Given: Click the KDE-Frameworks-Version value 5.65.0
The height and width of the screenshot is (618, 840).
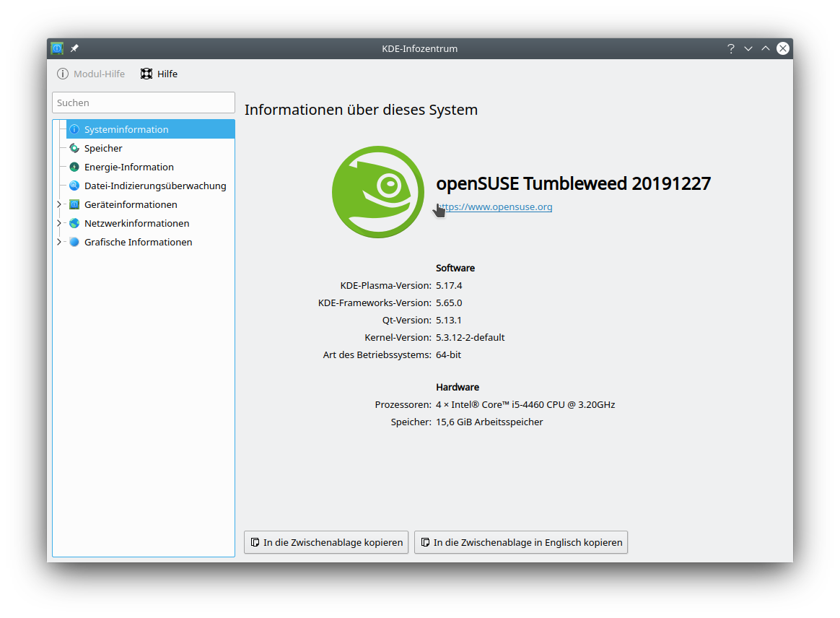Looking at the screenshot, I should (449, 303).
